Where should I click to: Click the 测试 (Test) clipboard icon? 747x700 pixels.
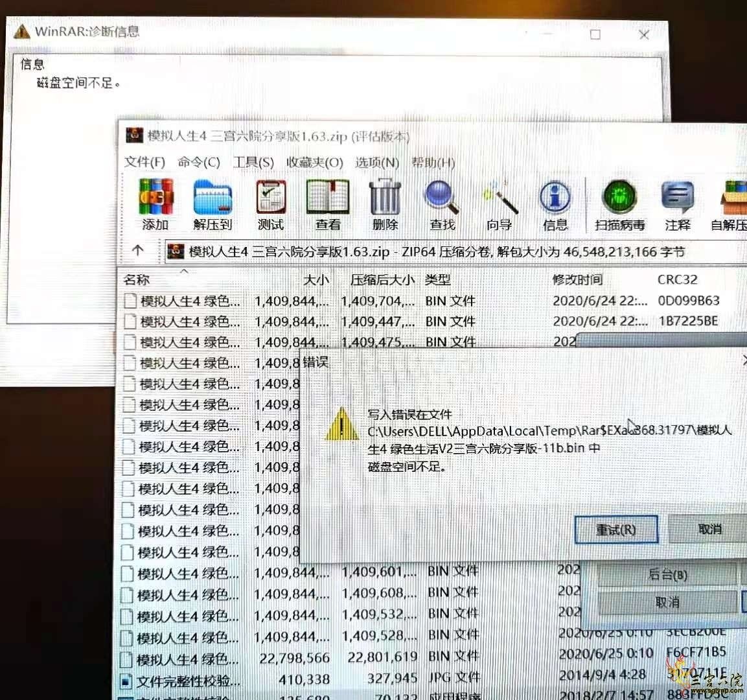click(x=271, y=197)
